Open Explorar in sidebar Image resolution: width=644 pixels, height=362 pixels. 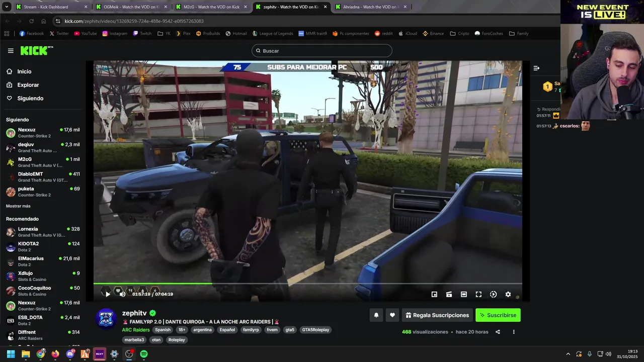tap(28, 85)
